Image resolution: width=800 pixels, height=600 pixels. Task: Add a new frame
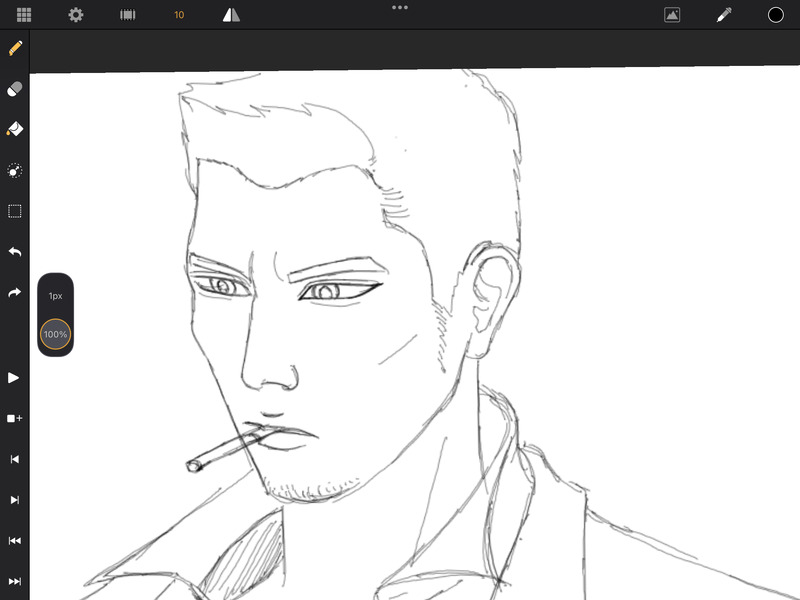tap(15, 418)
